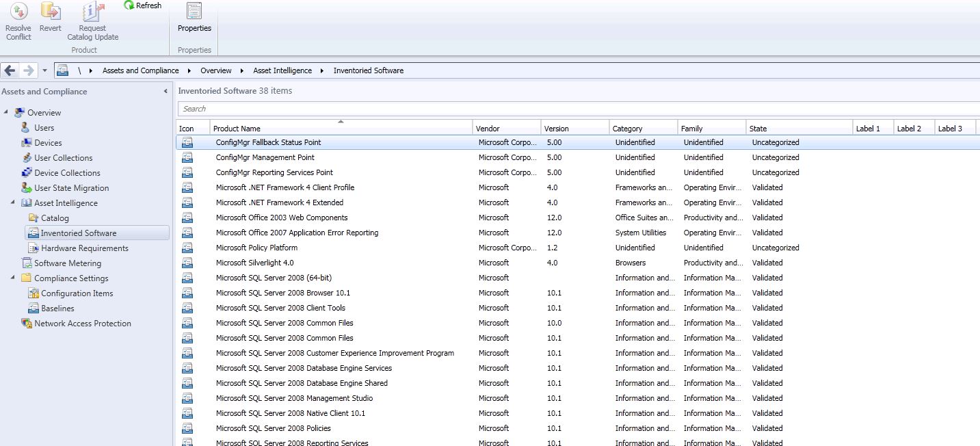Click icon of Microsoft Policy Platform row
Image resolution: width=980 pixels, height=446 pixels.
coord(187,248)
